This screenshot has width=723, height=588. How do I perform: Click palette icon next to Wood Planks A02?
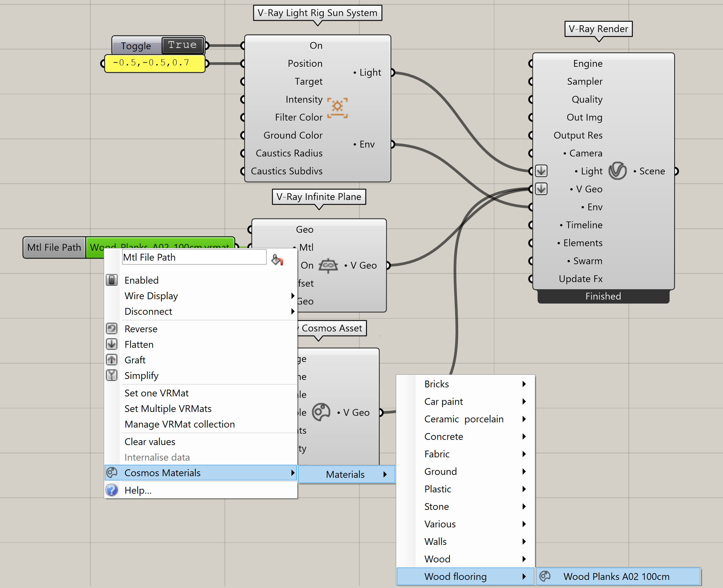click(x=545, y=576)
